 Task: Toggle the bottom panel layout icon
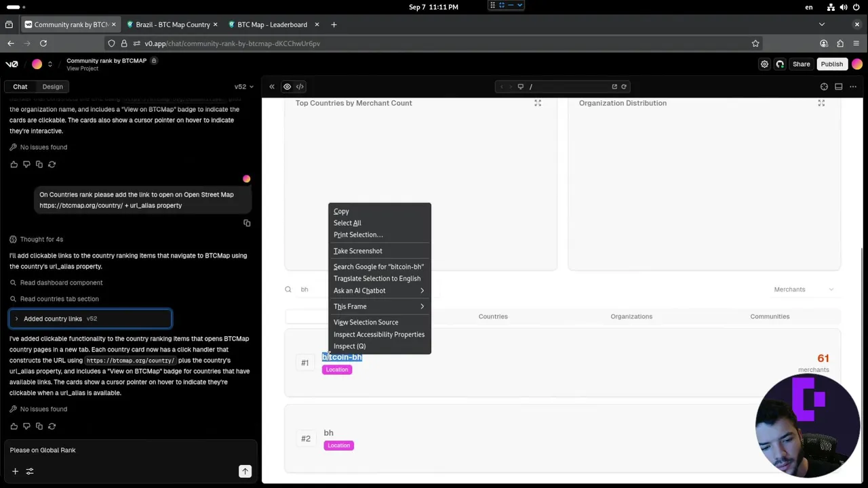coord(839,87)
